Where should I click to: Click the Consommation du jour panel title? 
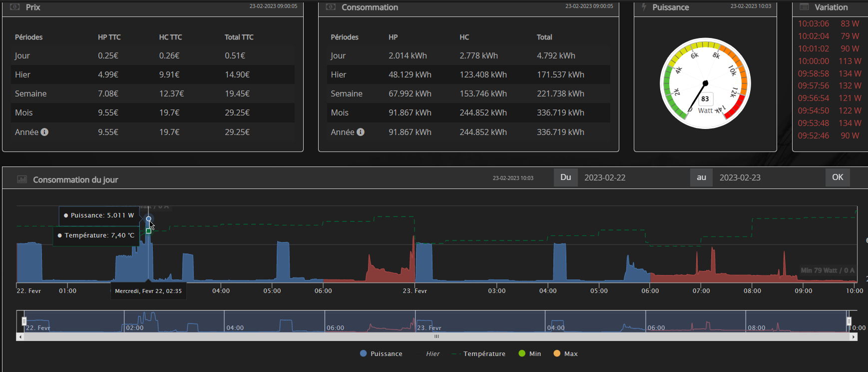(75, 179)
